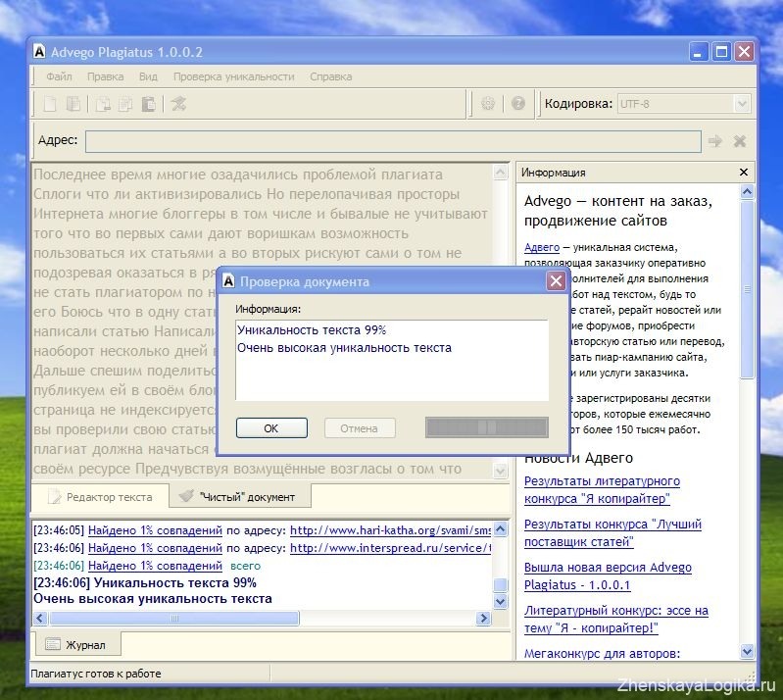Click Уникальность текста 99% line in the dialog

click(312, 329)
